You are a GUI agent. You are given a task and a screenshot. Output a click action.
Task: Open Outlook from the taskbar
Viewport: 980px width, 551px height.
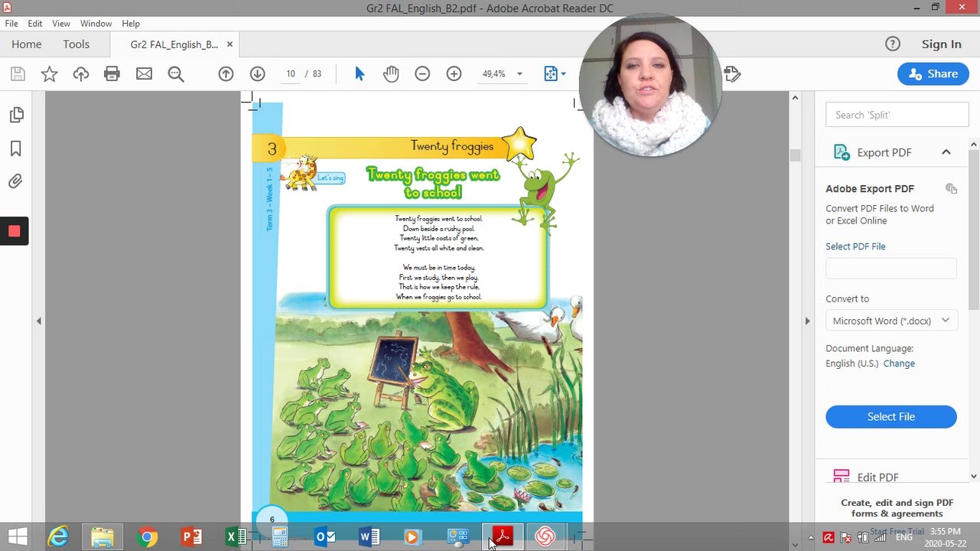[x=324, y=537]
